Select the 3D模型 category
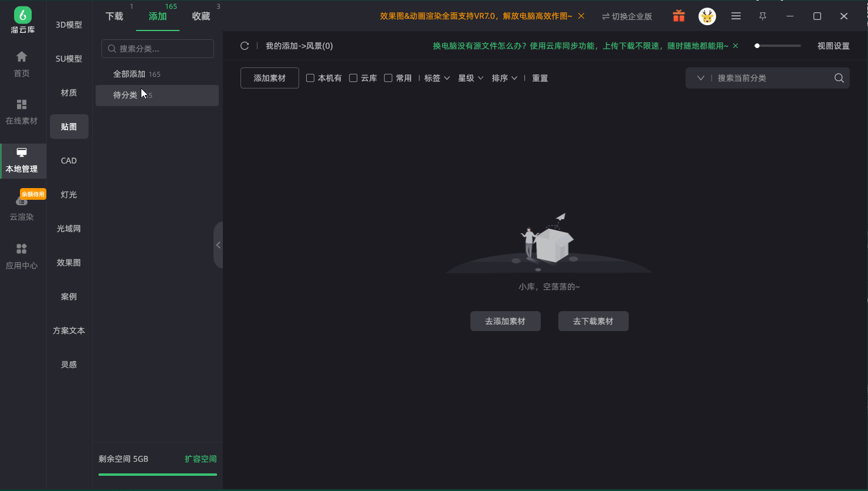The image size is (868, 491). pos(69,25)
